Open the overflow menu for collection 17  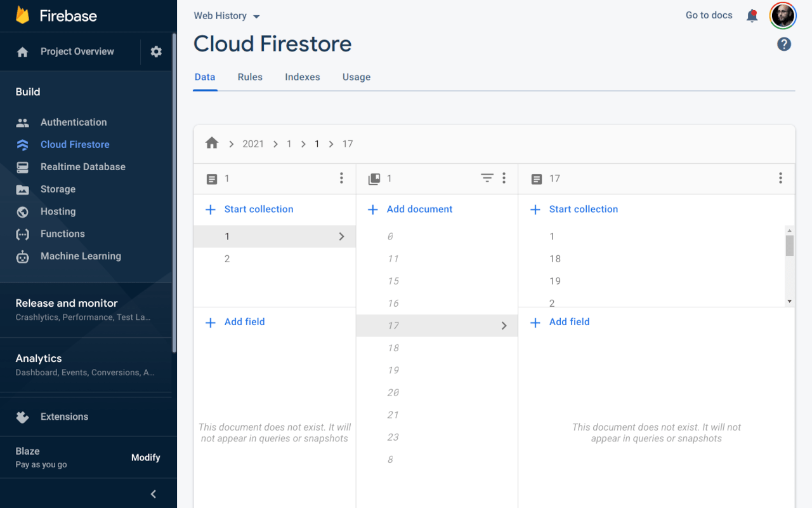click(x=780, y=178)
